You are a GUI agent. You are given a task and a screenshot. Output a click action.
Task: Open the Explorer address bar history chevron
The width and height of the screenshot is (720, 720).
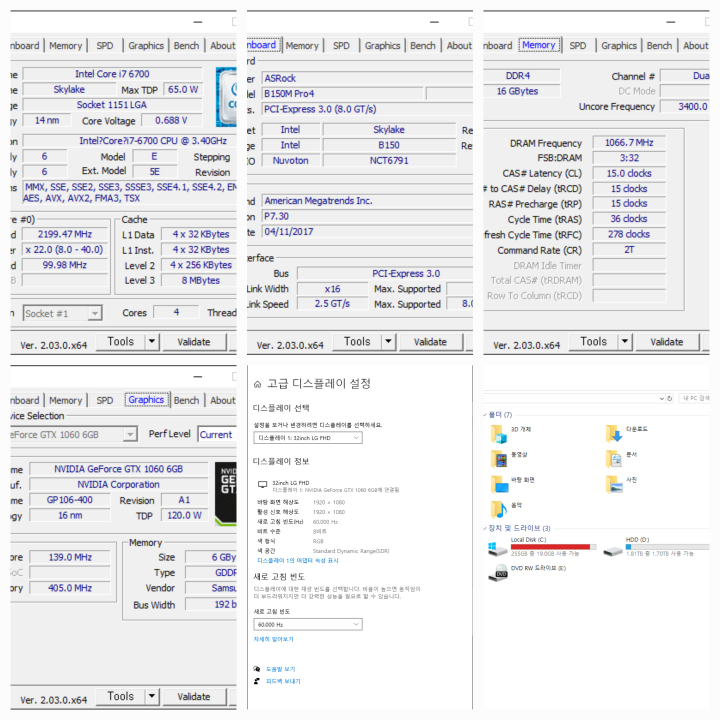[x=662, y=399]
